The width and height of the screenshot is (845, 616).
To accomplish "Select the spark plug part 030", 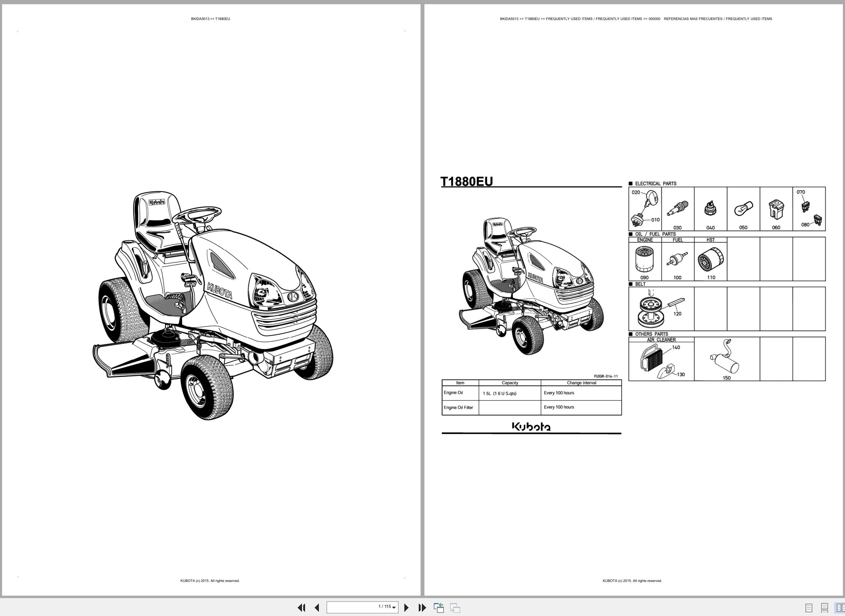I will tap(678, 209).
